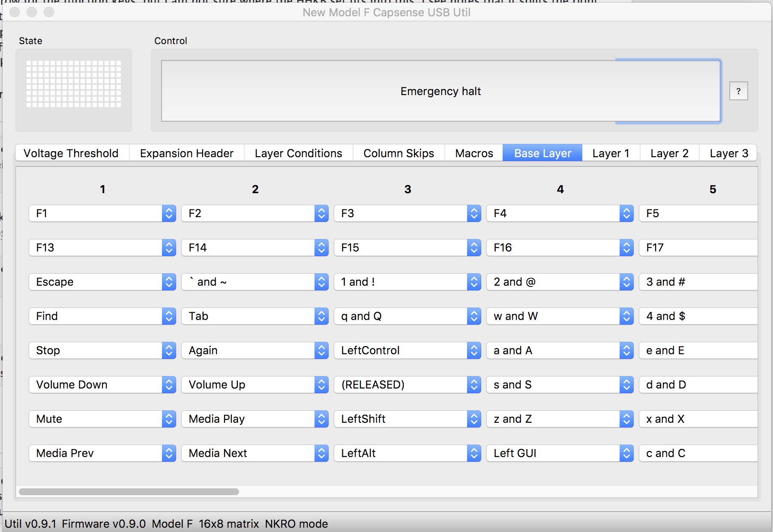
Task: Open the Left GUI dropdown
Action: (560, 453)
